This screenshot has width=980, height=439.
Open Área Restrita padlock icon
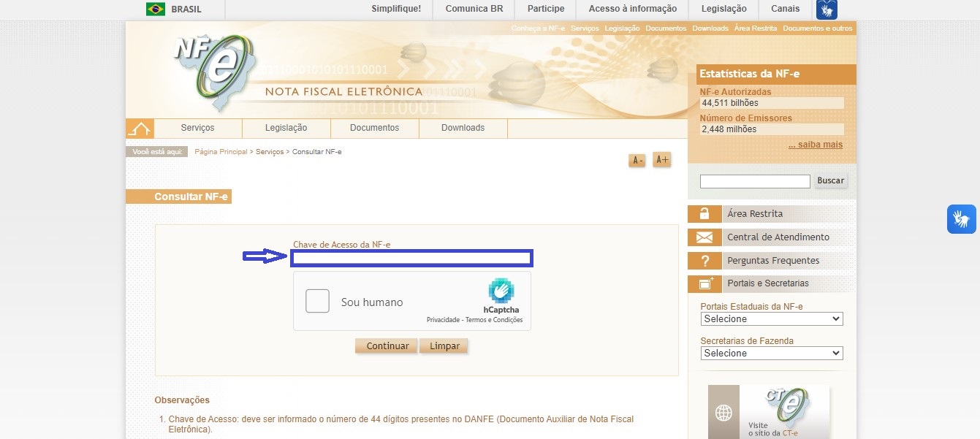point(704,214)
